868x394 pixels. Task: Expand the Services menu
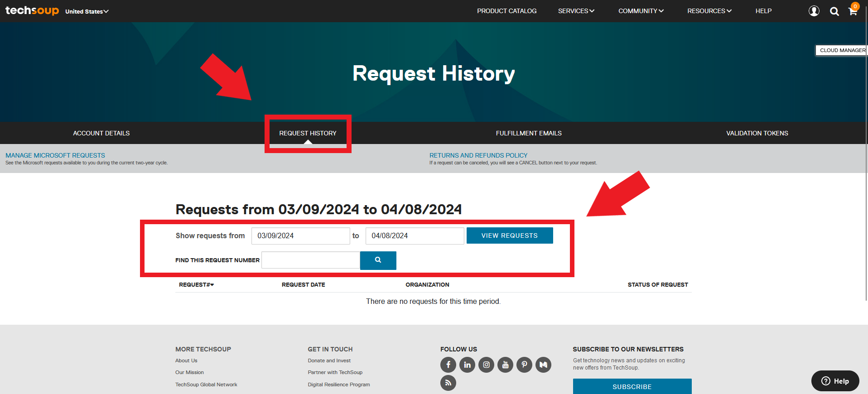pos(576,11)
